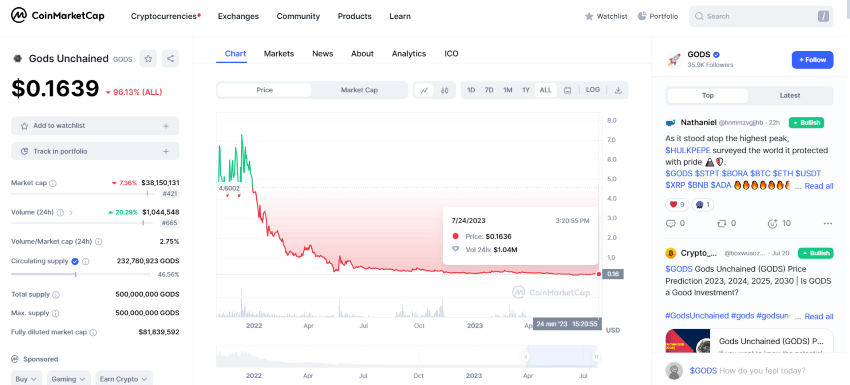Click the share icon next to GODS

pos(170,59)
